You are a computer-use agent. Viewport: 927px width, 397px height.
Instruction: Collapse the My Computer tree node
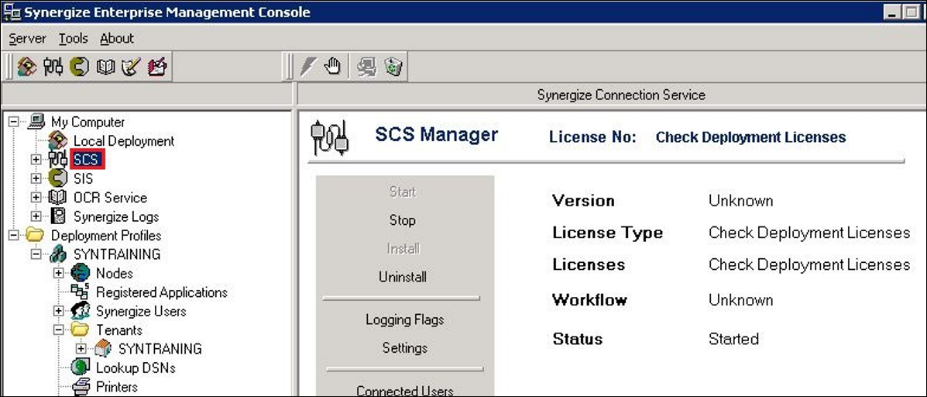[x=14, y=122]
